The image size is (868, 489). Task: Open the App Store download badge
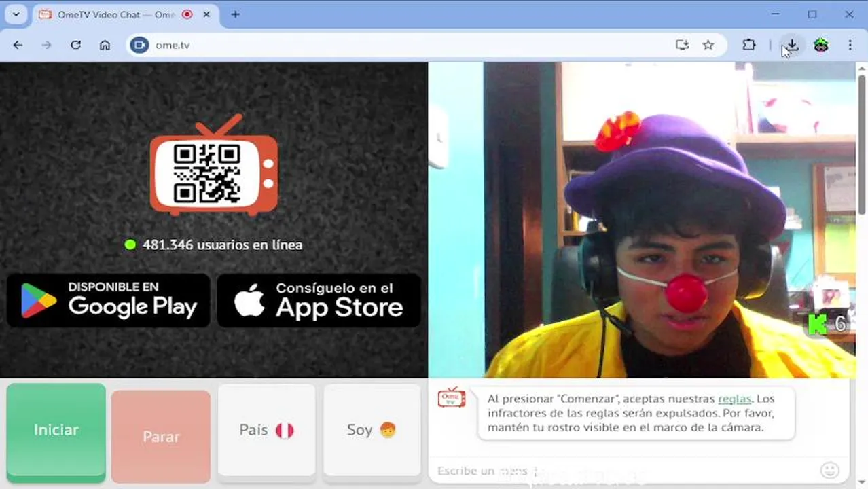319,300
